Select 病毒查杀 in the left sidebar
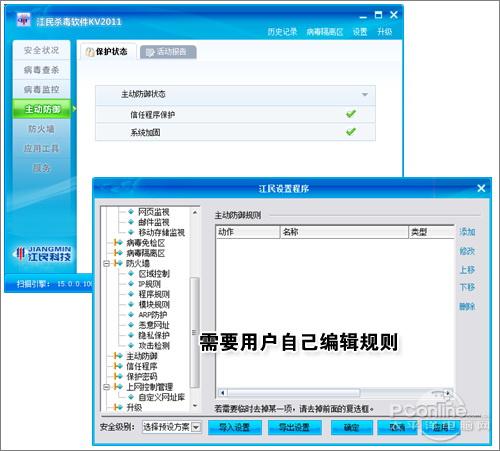This screenshot has width=500, height=451. 42,70
